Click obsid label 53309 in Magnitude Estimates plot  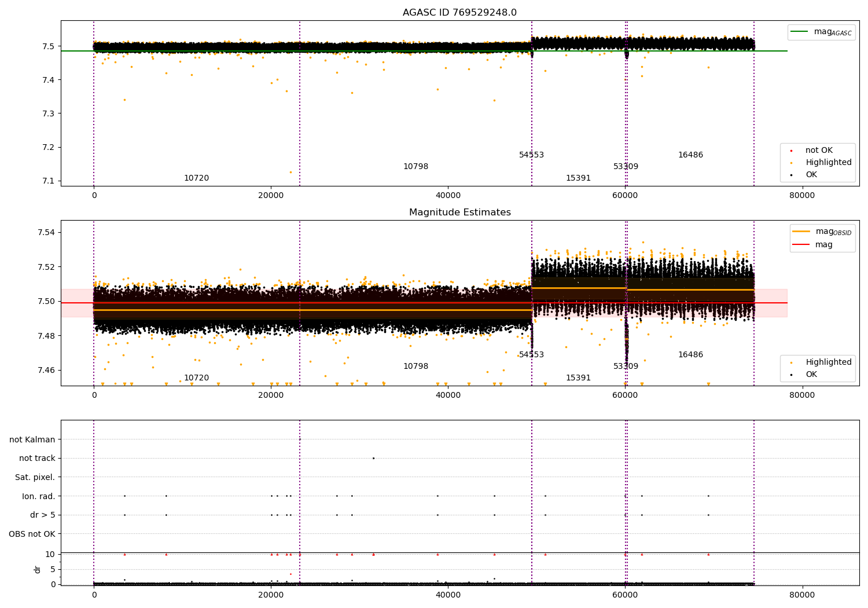point(626,367)
